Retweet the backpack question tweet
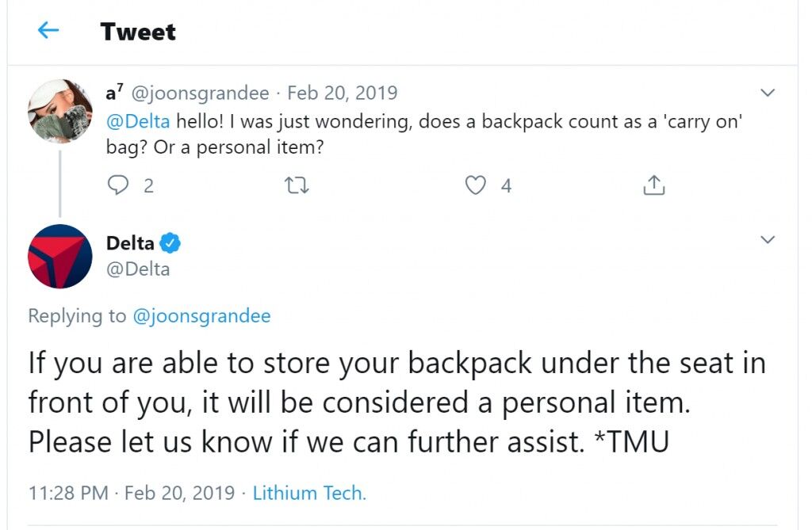Viewport: 812px width, 530px height. (297, 185)
